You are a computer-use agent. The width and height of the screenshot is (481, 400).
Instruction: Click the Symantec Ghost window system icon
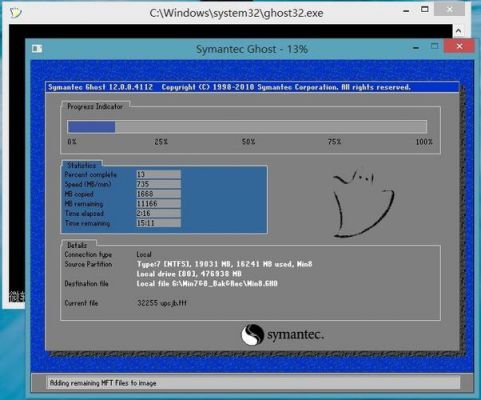37,49
